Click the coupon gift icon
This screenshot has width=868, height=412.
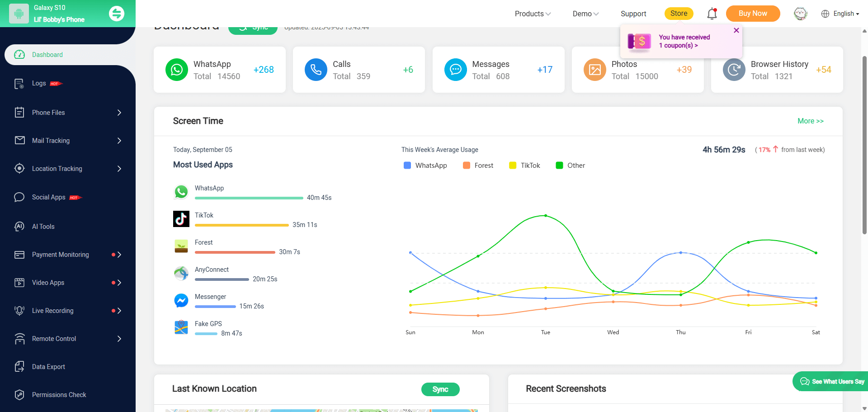coord(639,42)
